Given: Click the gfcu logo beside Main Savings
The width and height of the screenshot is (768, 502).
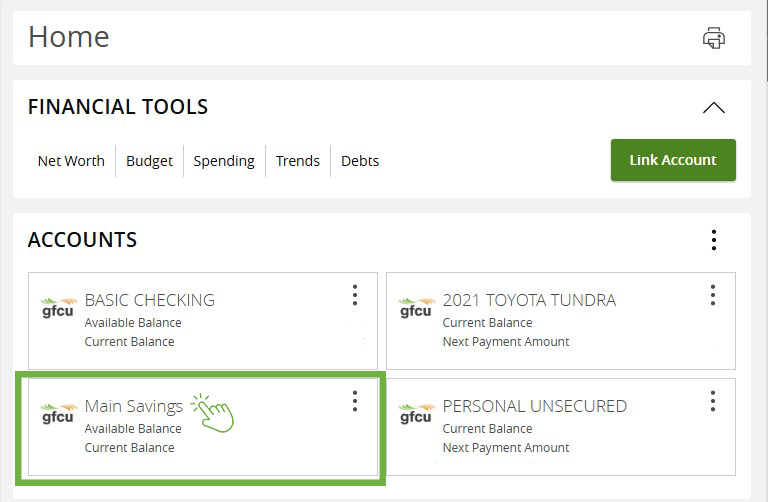Looking at the screenshot, I should click(x=58, y=413).
